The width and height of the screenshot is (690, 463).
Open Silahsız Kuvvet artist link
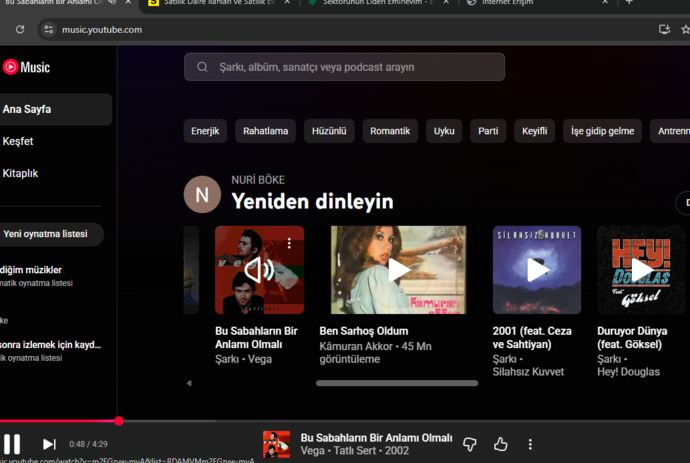(528, 372)
